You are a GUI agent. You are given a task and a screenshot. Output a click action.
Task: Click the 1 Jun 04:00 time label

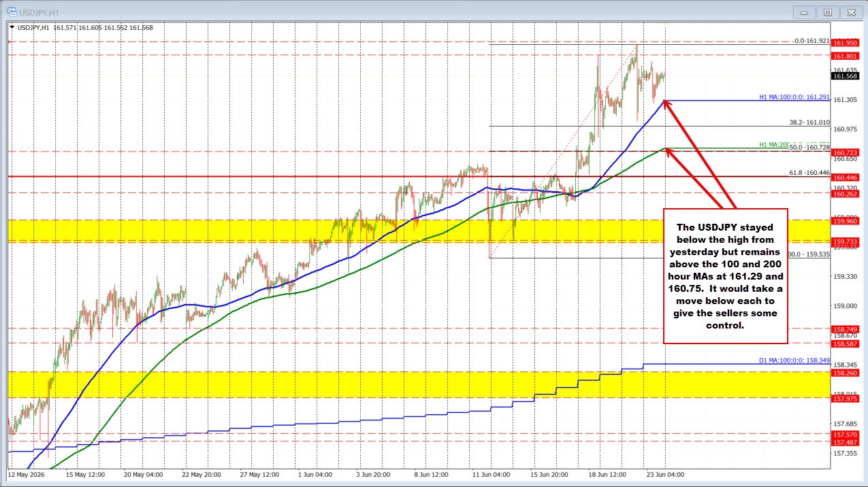(x=315, y=474)
